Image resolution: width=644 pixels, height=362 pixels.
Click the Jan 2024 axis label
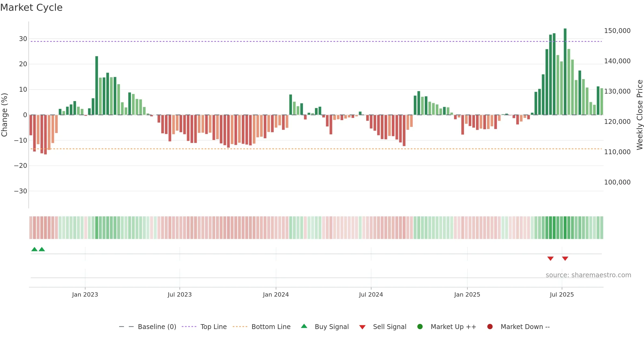point(276,294)
